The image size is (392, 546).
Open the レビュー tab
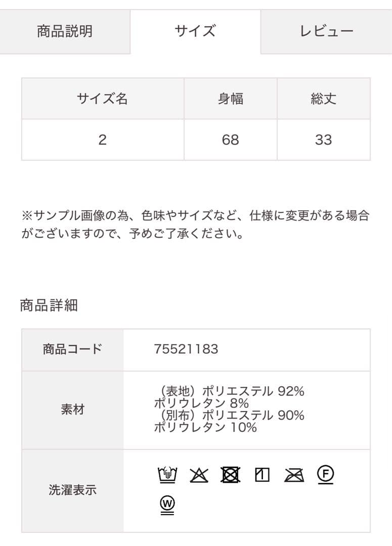326,31
